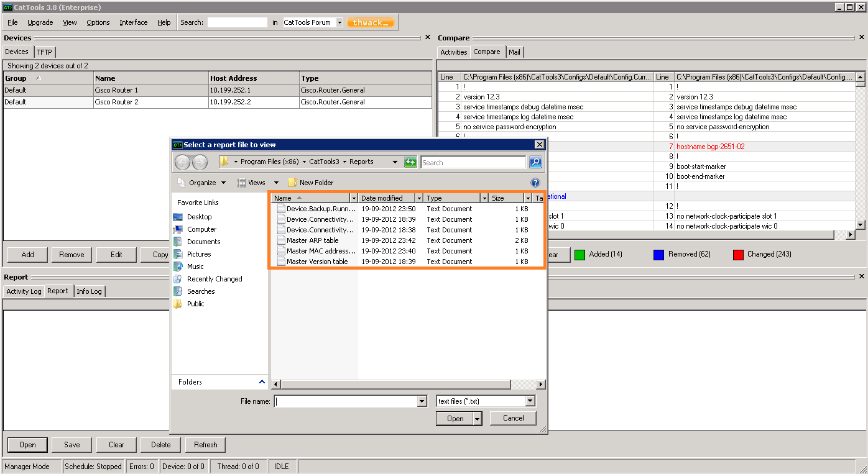
Task: Select Public in Favorite Links
Action: click(189, 304)
